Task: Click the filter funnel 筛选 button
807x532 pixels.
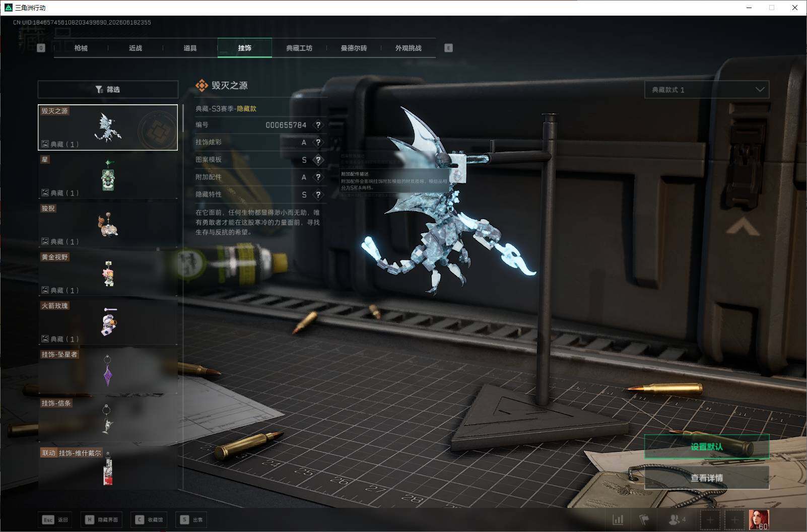Action: click(x=108, y=89)
